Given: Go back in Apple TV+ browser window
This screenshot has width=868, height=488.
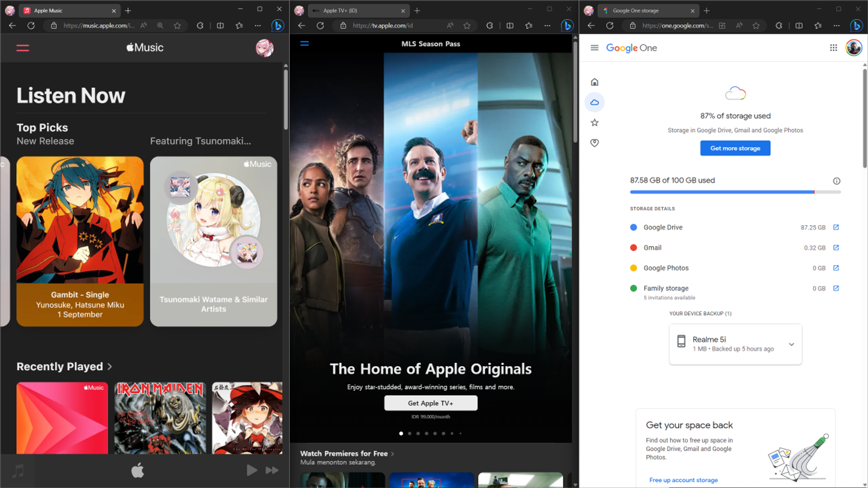Looking at the screenshot, I should coord(302,26).
